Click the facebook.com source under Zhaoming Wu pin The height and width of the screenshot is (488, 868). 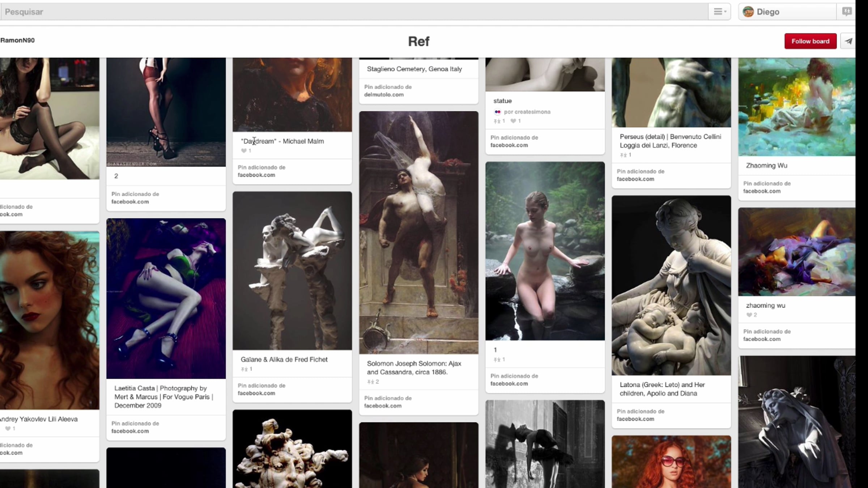tap(762, 191)
